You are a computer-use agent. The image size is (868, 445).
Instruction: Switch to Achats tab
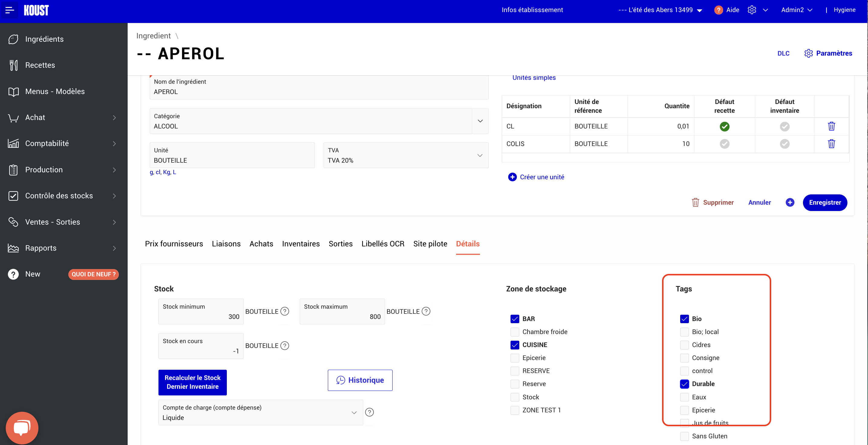coord(261,244)
